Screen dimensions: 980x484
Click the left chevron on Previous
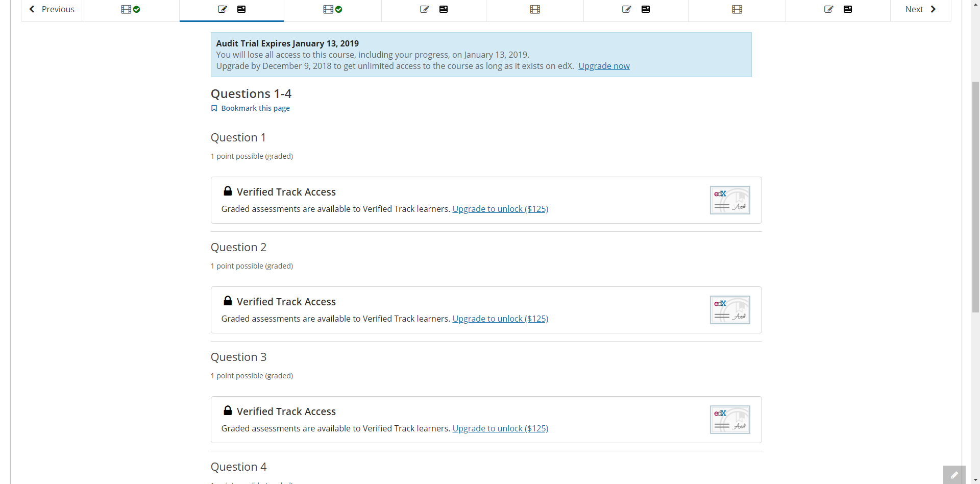(32, 9)
